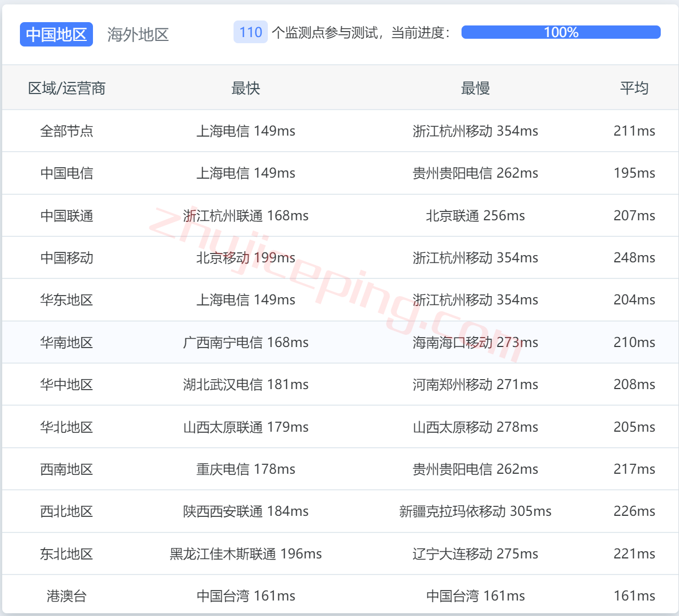Click the 205ms average value
The width and height of the screenshot is (679, 616).
tap(634, 427)
